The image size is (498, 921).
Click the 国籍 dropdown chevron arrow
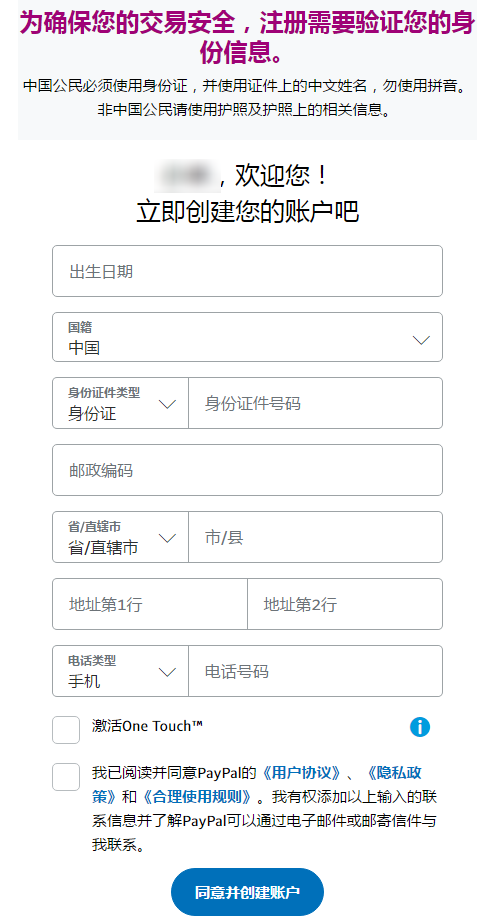[x=421, y=340]
